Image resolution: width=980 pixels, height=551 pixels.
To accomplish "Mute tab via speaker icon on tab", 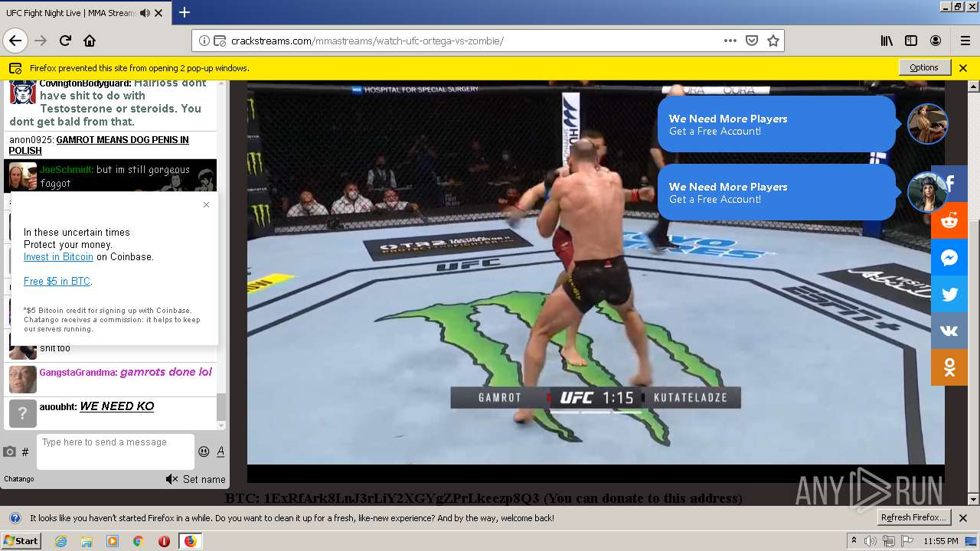I will (x=145, y=13).
